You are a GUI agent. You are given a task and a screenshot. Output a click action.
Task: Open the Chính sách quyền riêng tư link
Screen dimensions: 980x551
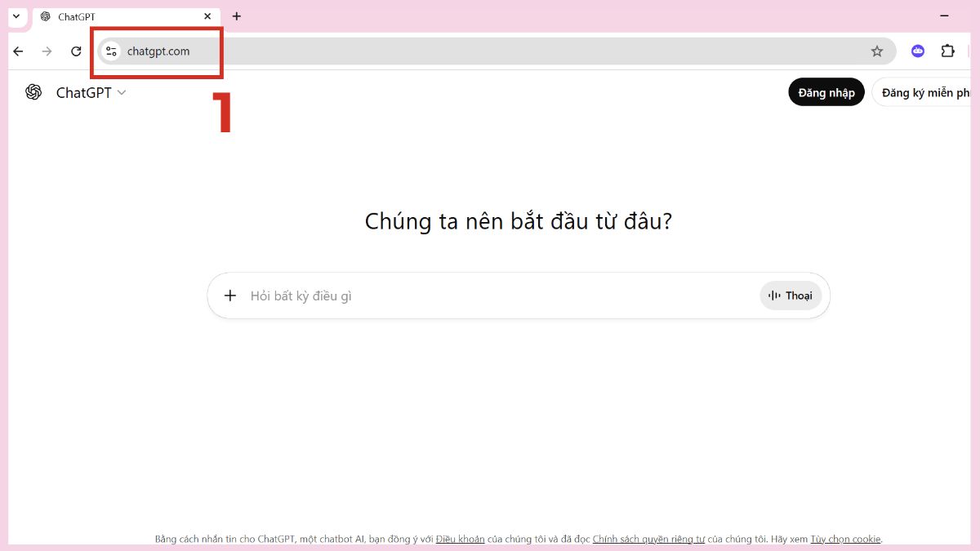click(x=648, y=539)
